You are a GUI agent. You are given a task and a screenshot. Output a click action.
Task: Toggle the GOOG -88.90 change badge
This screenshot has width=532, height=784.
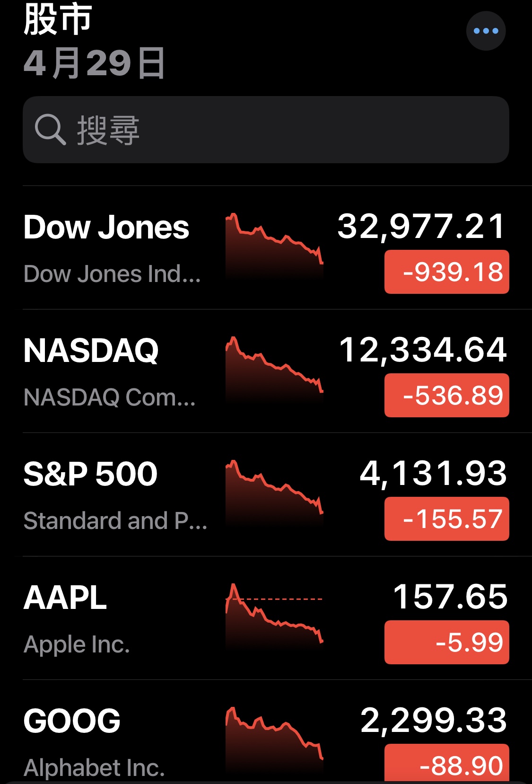tap(447, 763)
